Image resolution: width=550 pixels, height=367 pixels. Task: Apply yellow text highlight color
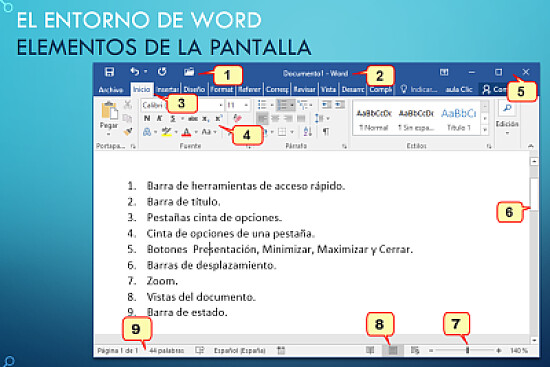(x=166, y=132)
